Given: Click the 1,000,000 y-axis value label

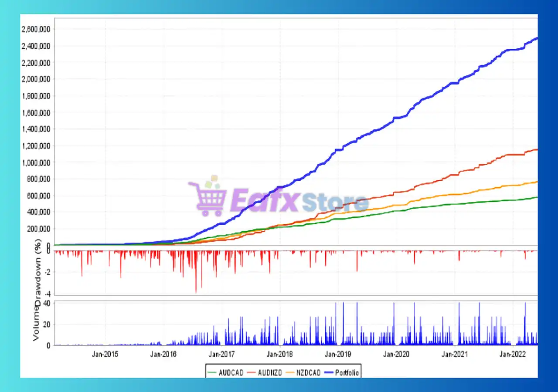Looking at the screenshot, I should (36, 162).
